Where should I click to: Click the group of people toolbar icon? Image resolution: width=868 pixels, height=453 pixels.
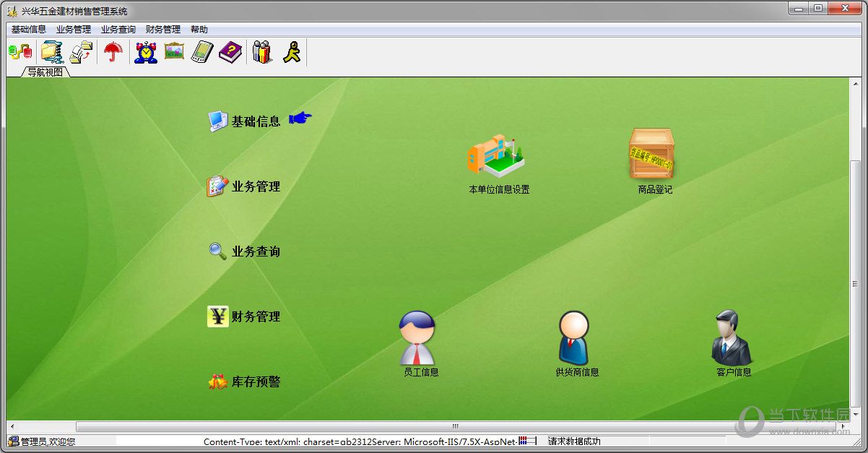(x=262, y=52)
